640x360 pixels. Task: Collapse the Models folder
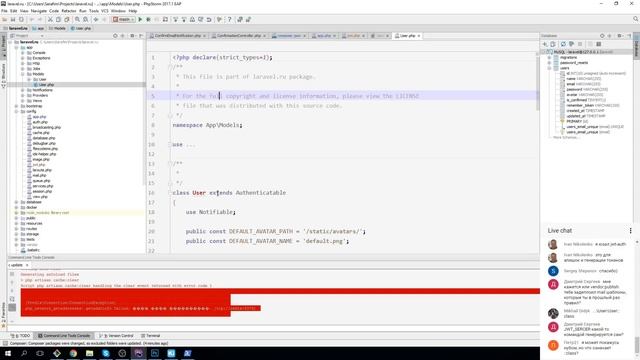click(x=23, y=74)
